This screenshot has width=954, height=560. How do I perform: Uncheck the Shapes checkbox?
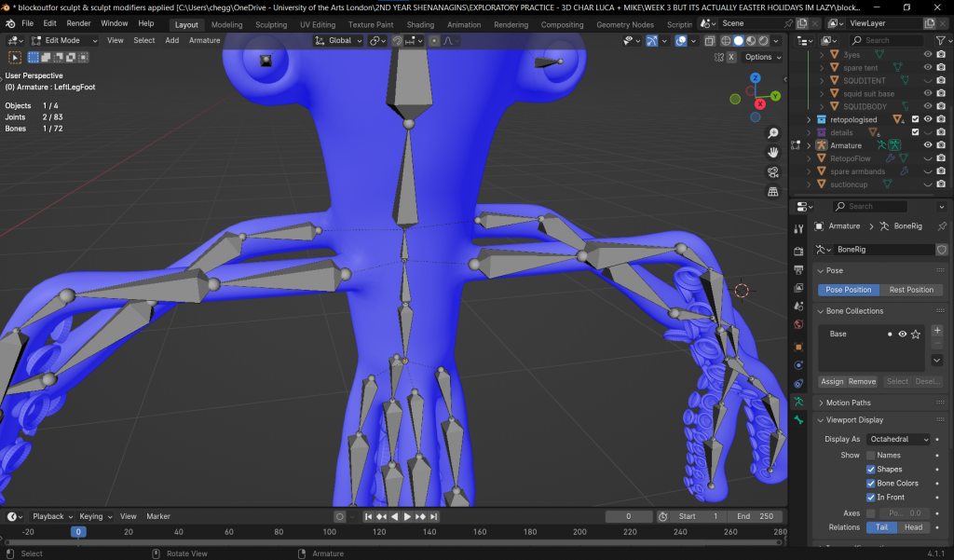(871, 470)
